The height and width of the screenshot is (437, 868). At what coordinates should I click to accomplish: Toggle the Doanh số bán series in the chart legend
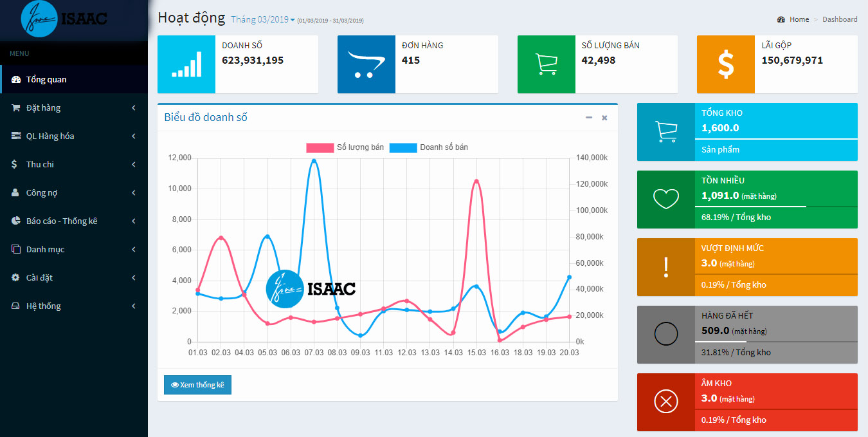429,147
